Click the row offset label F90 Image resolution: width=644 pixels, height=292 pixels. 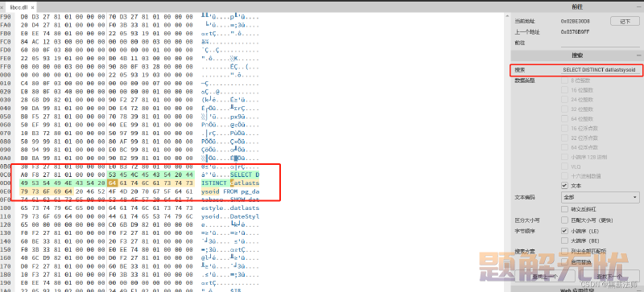tap(6, 17)
